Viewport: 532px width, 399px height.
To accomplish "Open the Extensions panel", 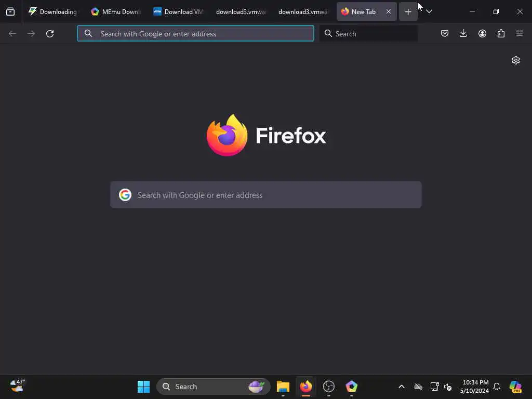I will pyautogui.click(x=501, y=33).
